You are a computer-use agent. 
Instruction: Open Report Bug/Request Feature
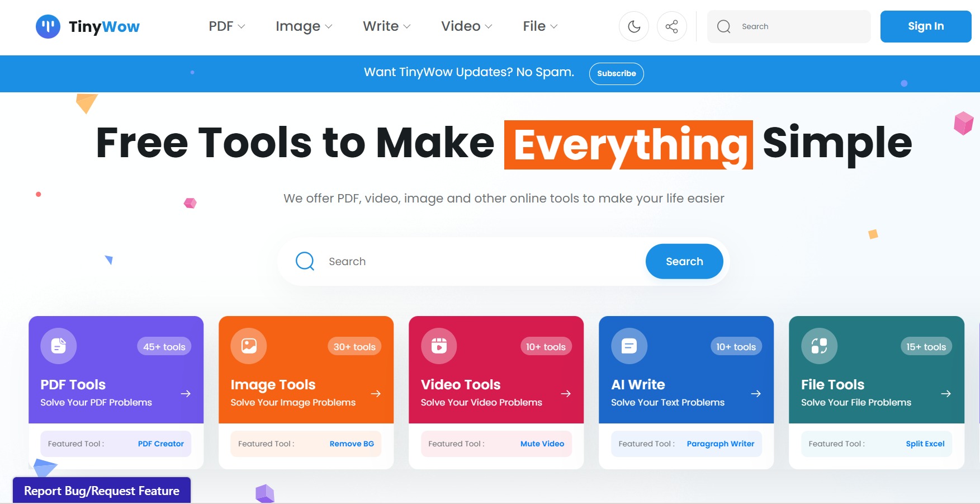click(102, 491)
